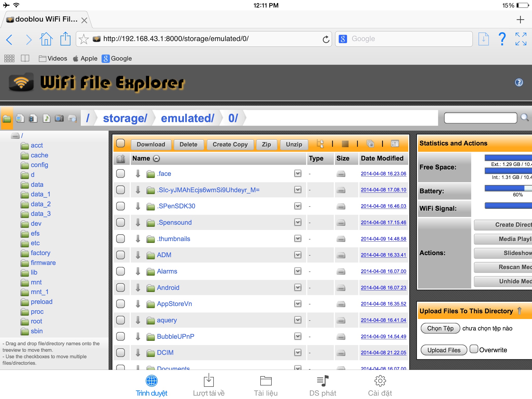Check the box for the .face folder
532x399 pixels.
click(121, 174)
